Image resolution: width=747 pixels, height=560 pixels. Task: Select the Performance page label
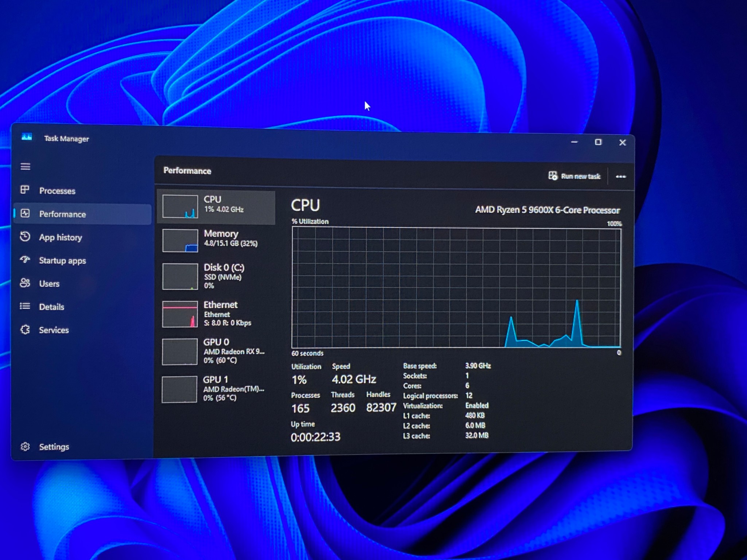tap(62, 214)
